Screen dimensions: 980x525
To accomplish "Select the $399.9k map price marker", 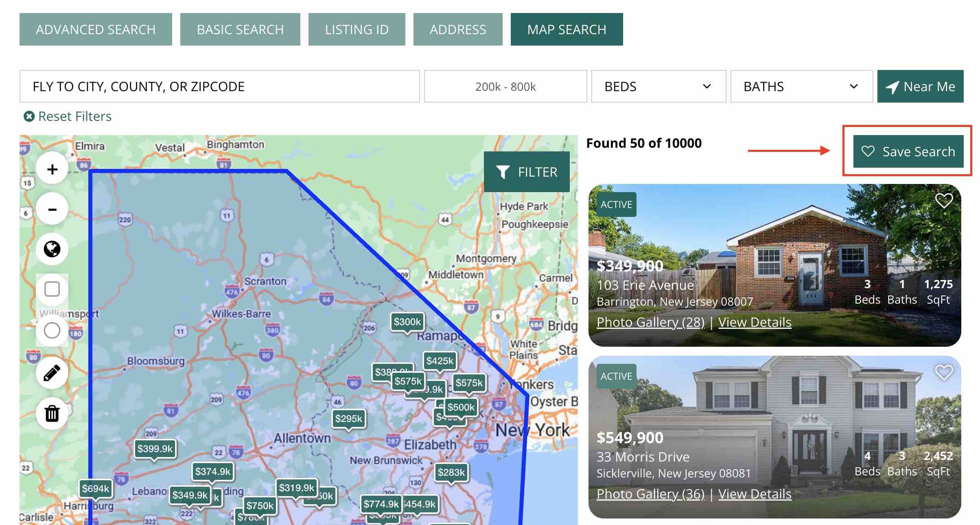I will 155,449.
